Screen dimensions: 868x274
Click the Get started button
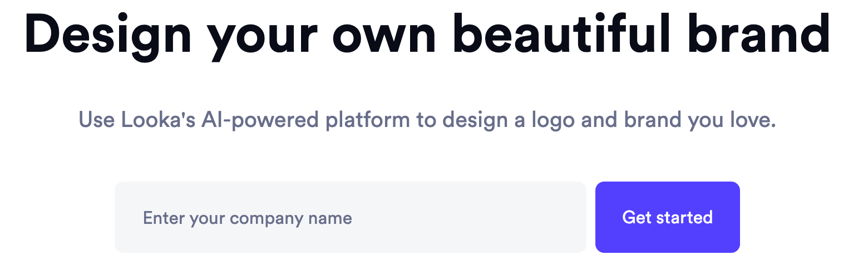coord(667,217)
